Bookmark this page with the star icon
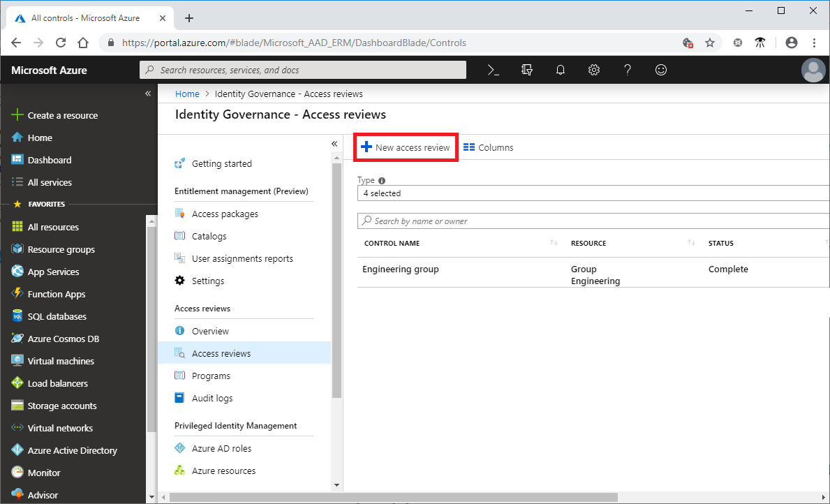The image size is (830, 504). coord(710,43)
